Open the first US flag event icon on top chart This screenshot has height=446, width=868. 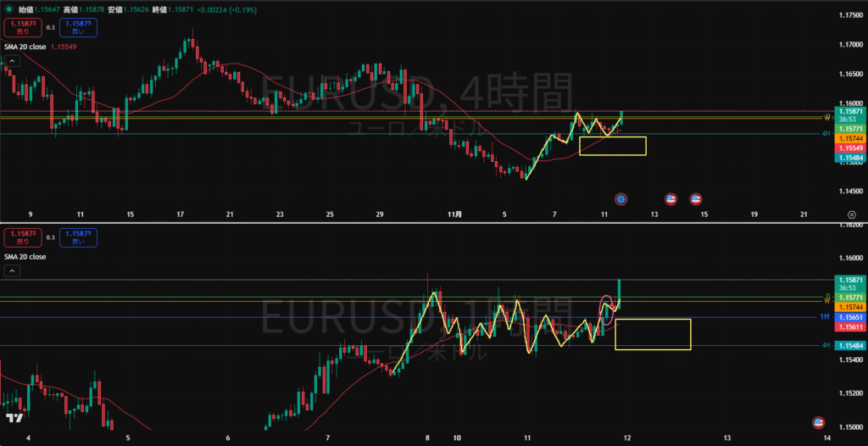(x=670, y=198)
